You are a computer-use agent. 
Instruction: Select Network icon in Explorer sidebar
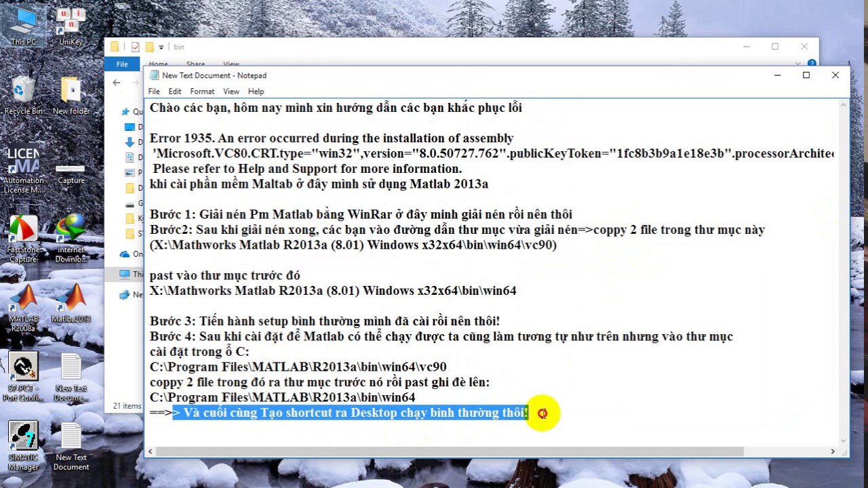124,295
